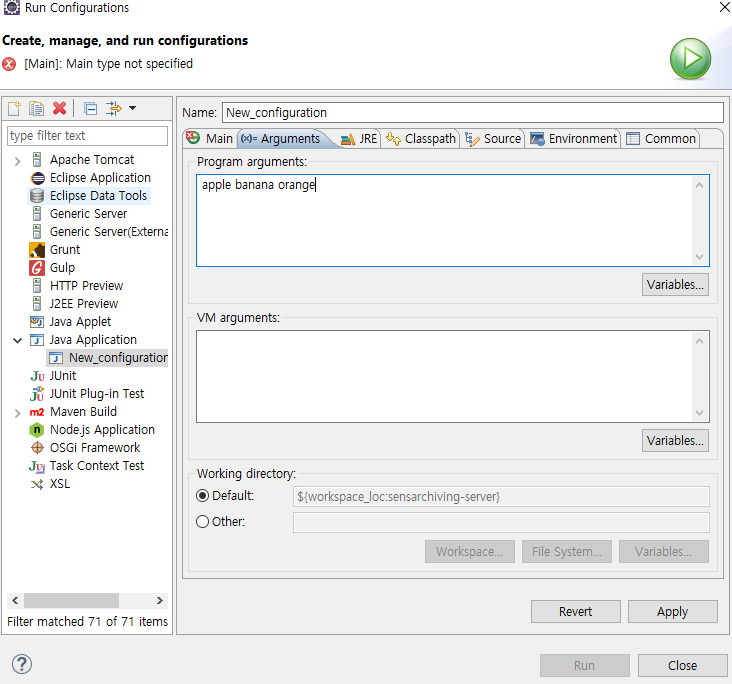The image size is (732, 684).
Task: Switch to the JRE tab
Action: coord(359,139)
